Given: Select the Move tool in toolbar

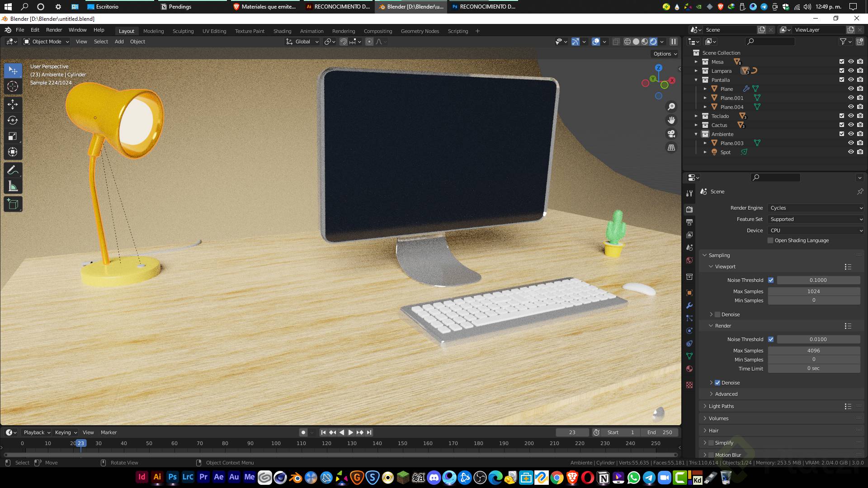Looking at the screenshot, I should point(13,104).
